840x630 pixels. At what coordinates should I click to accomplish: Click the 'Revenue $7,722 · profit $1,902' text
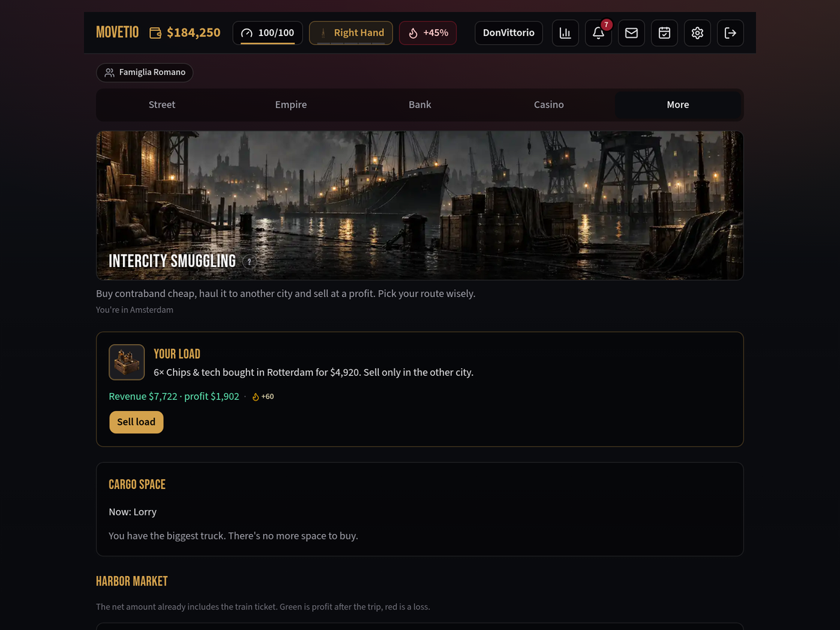pos(174,397)
